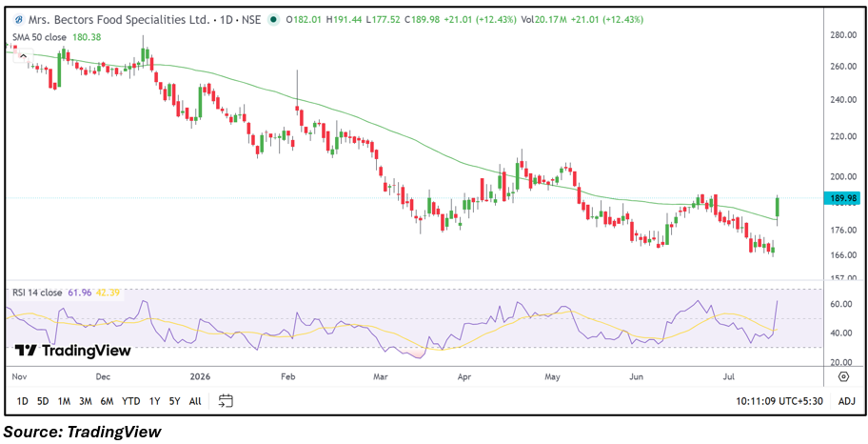Click the latest green candlestick
Image resolution: width=868 pixels, height=444 pixels.
tap(778, 208)
